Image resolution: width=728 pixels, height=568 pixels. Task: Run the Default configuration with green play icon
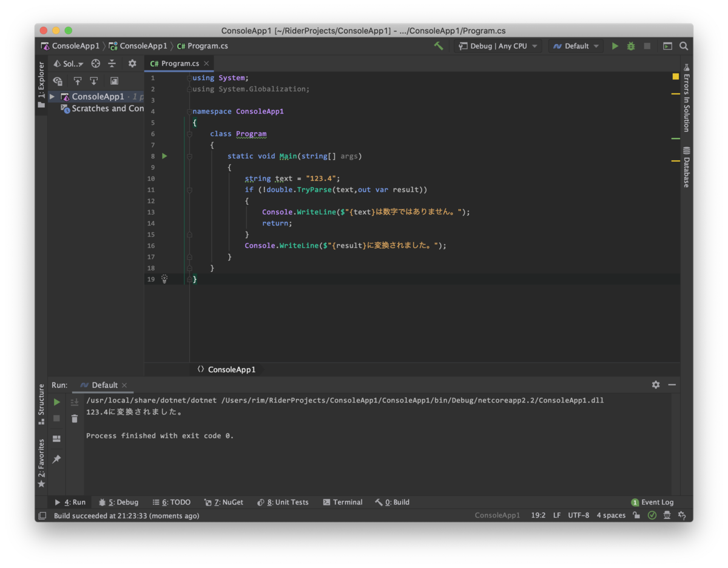(615, 46)
